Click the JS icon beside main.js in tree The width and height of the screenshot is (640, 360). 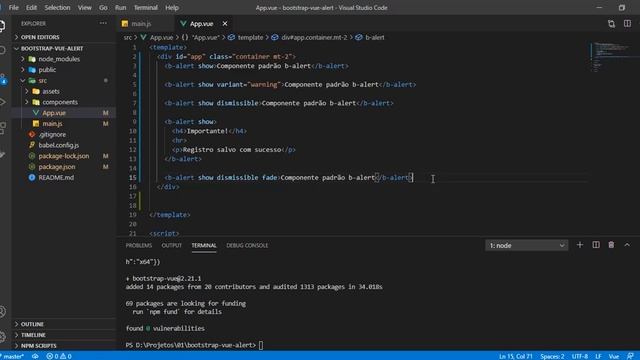[36, 123]
